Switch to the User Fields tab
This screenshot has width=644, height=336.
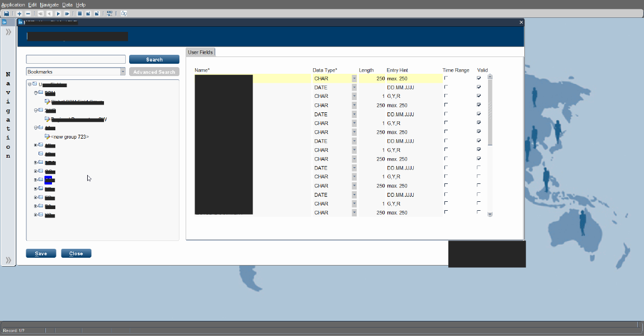coord(200,52)
